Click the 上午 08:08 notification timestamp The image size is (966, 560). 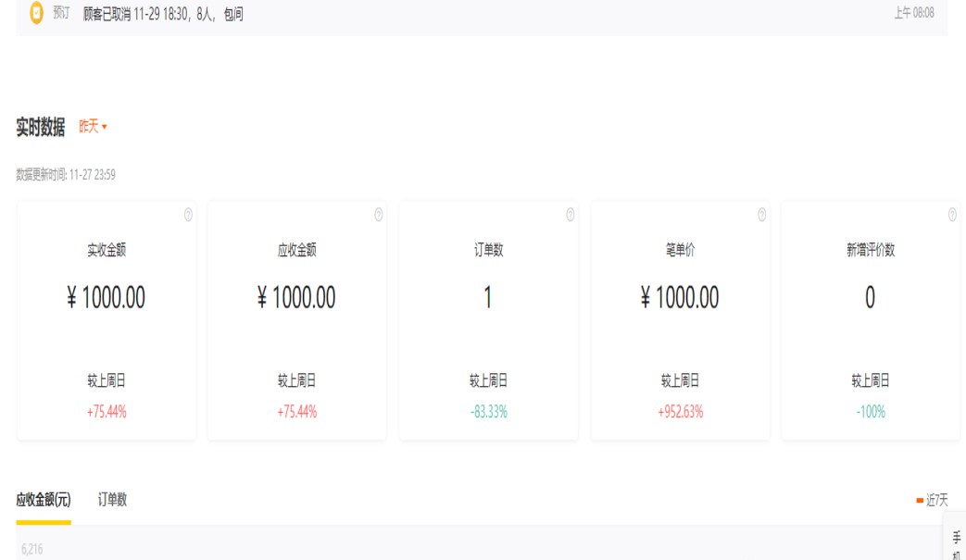(x=913, y=13)
